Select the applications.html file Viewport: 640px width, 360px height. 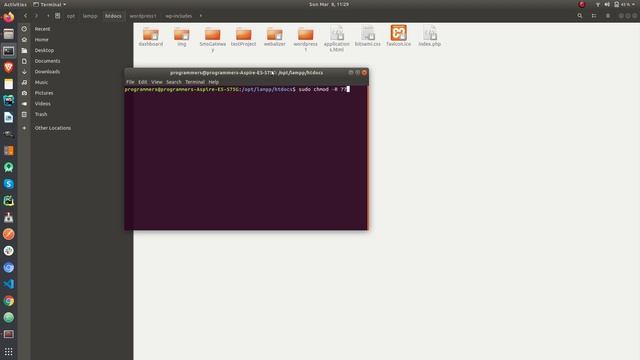point(337,39)
